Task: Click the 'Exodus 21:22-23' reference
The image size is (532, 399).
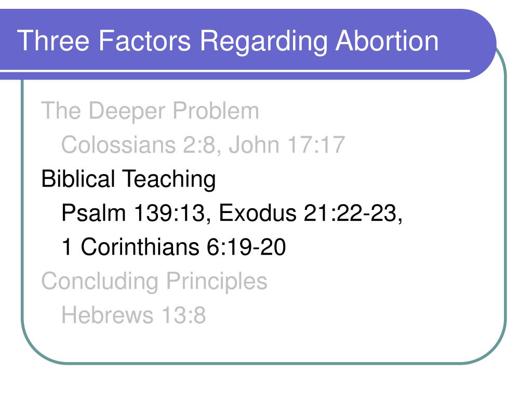Action: point(308,214)
